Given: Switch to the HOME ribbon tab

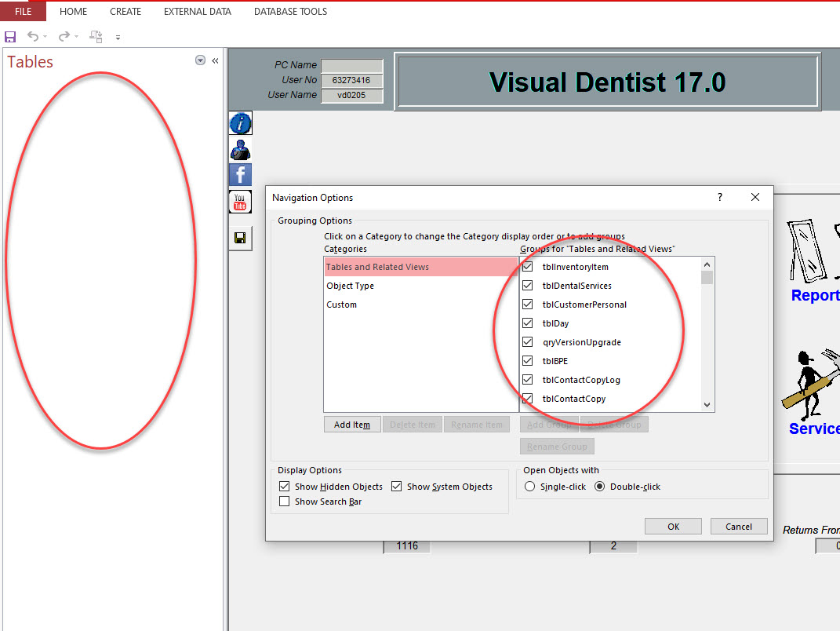Looking at the screenshot, I should pyautogui.click(x=74, y=11).
